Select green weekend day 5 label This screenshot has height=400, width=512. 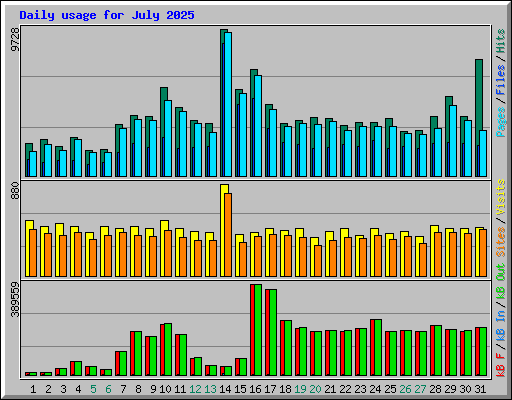[93, 389]
